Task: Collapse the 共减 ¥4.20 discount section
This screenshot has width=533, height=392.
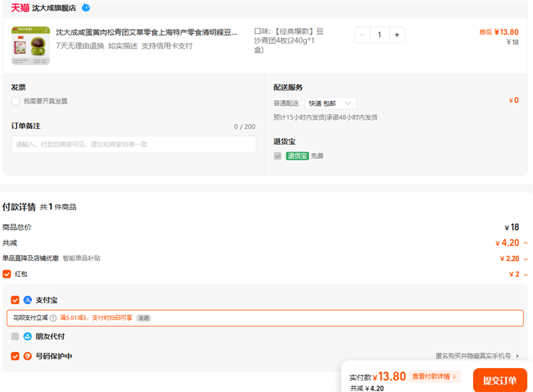Action: [526, 243]
